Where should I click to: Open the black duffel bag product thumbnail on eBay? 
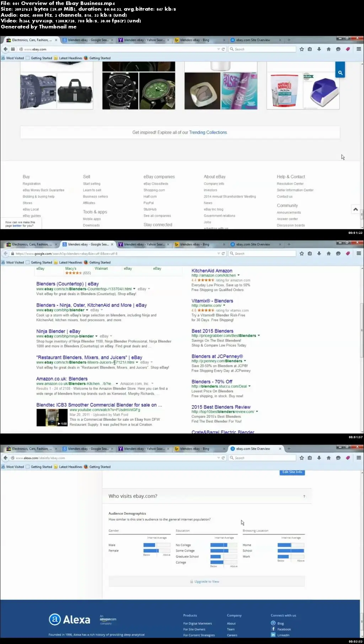[75, 91]
